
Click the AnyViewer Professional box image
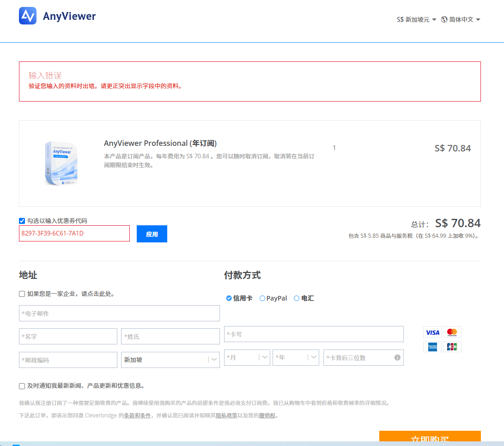click(x=61, y=163)
